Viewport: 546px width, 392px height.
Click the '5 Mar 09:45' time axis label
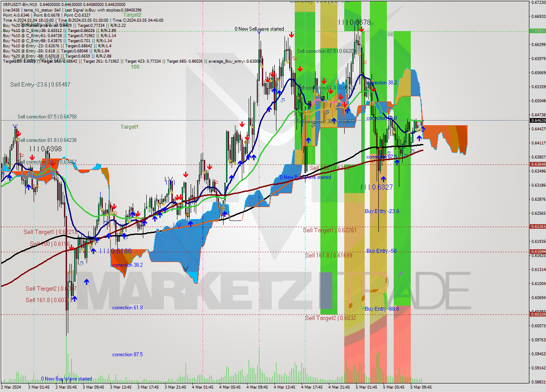click(x=421, y=387)
